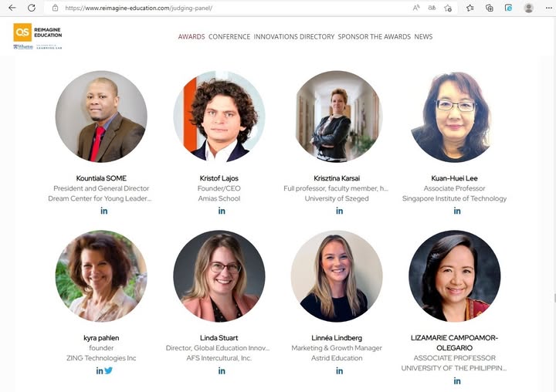
Task: Open Kristof Lajos's LinkedIn icon
Action: [222, 211]
